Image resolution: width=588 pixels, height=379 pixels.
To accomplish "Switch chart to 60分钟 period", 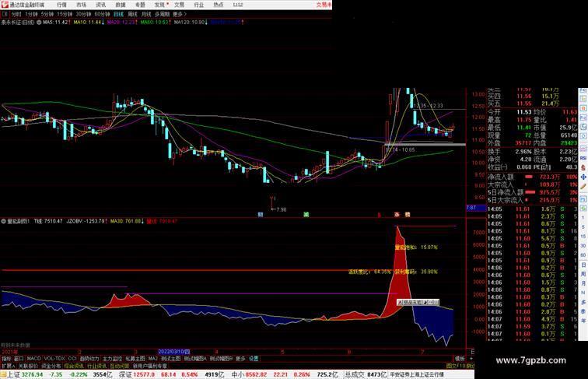I will coord(102,14).
